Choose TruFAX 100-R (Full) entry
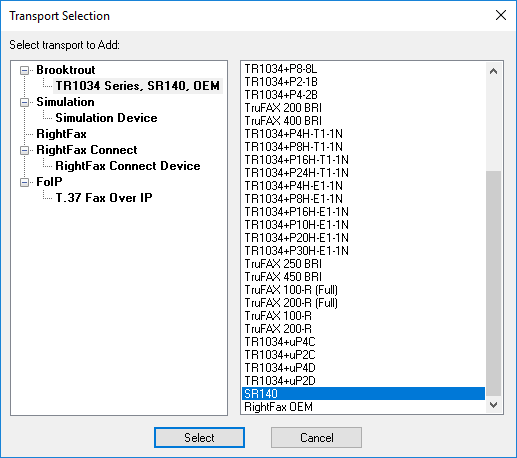The height and width of the screenshot is (458, 517). pyautogui.click(x=363, y=290)
